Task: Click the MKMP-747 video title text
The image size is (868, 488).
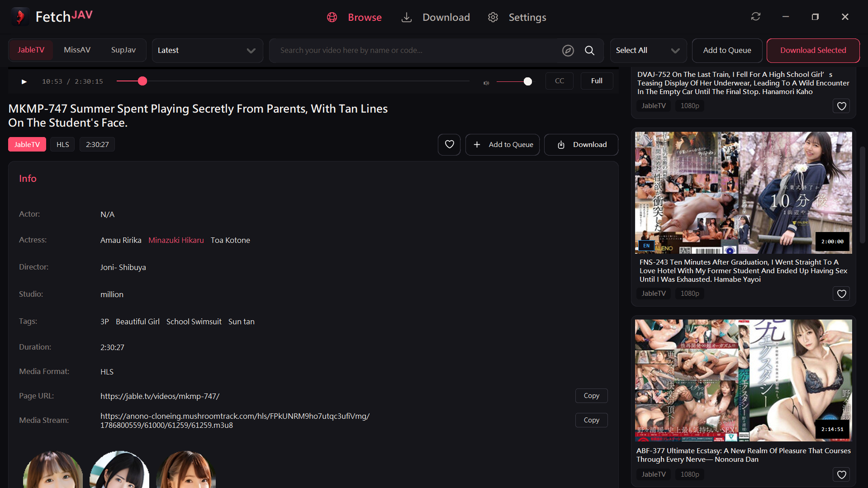Action: tap(198, 116)
